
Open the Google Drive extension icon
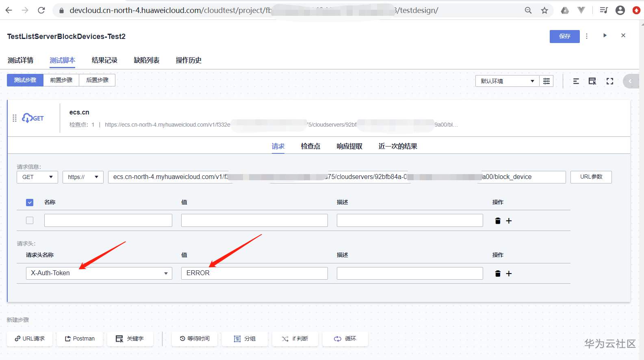[x=565, y=10]
